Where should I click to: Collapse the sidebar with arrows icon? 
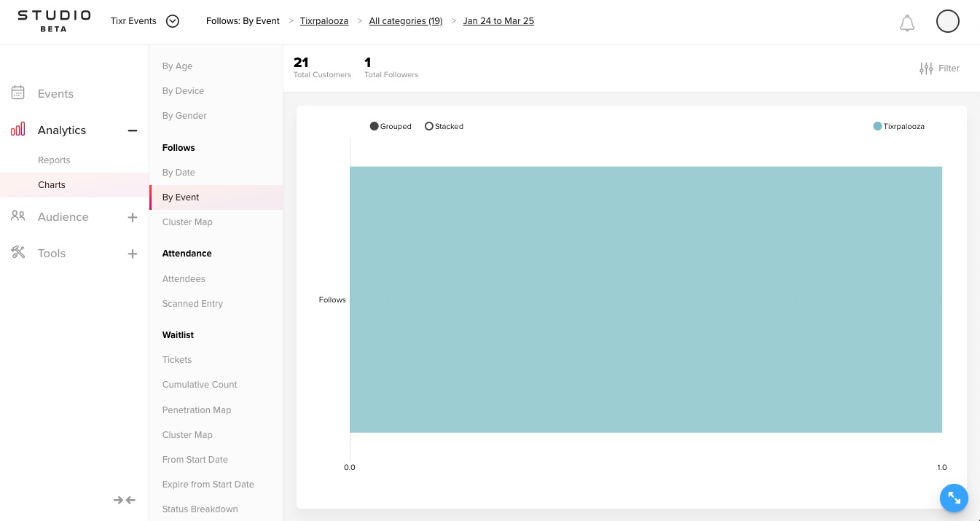[125, 500]
